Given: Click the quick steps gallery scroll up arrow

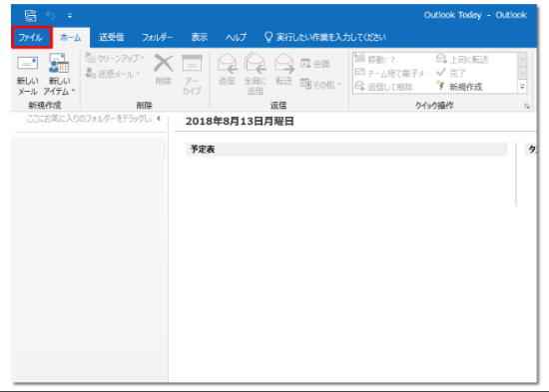Looking at the screenshot, I should click(x=522, y=59).
